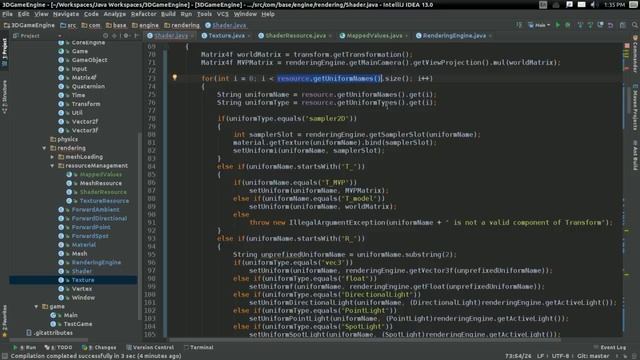Click the rendering breadcrumb in navigation bar
The width and height of the screenshot is (640, 360).
[x=182, y=25]
